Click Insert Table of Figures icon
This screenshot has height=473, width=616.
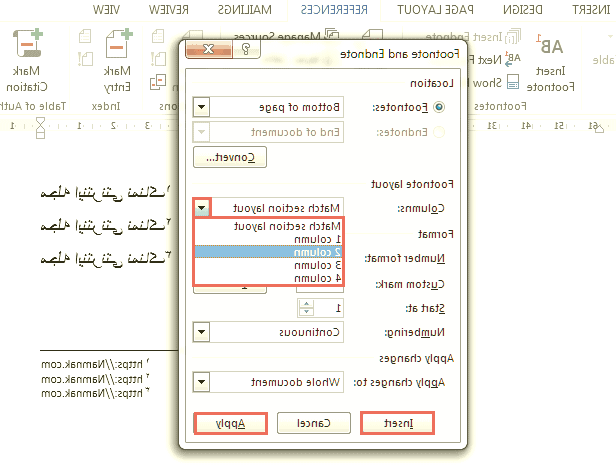158,36
